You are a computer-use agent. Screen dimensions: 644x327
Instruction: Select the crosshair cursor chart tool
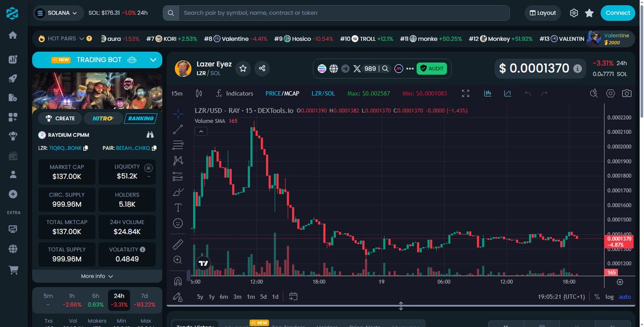tap(178, 113)
